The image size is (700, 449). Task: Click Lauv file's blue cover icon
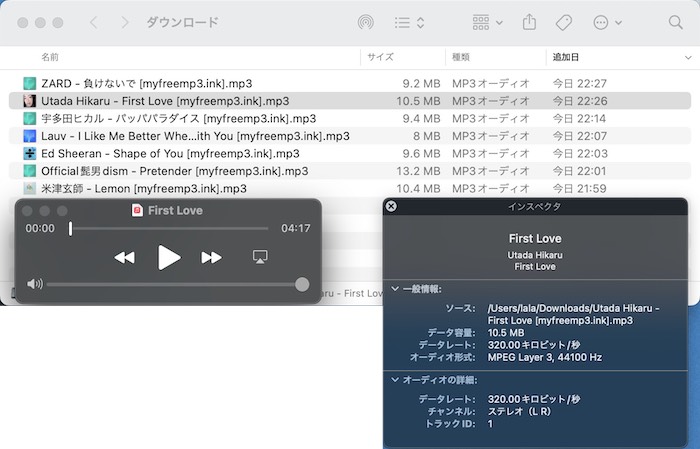click(x=29, y=136)
